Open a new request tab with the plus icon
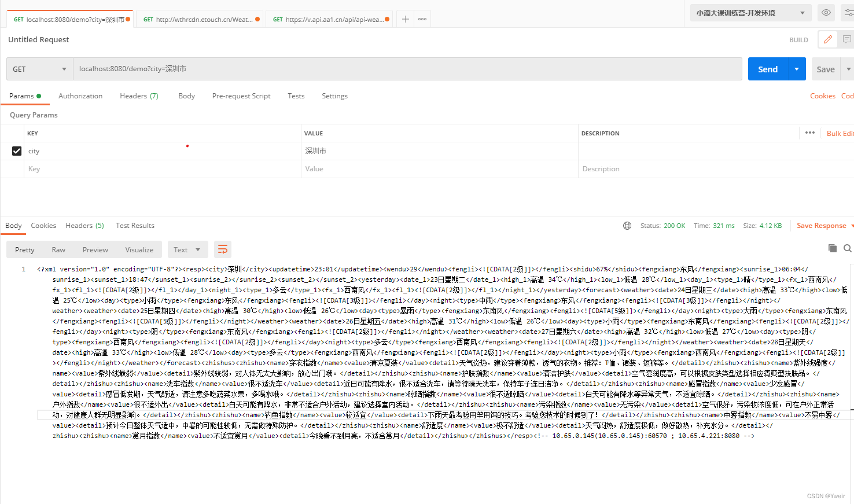 tap(405, 19)
